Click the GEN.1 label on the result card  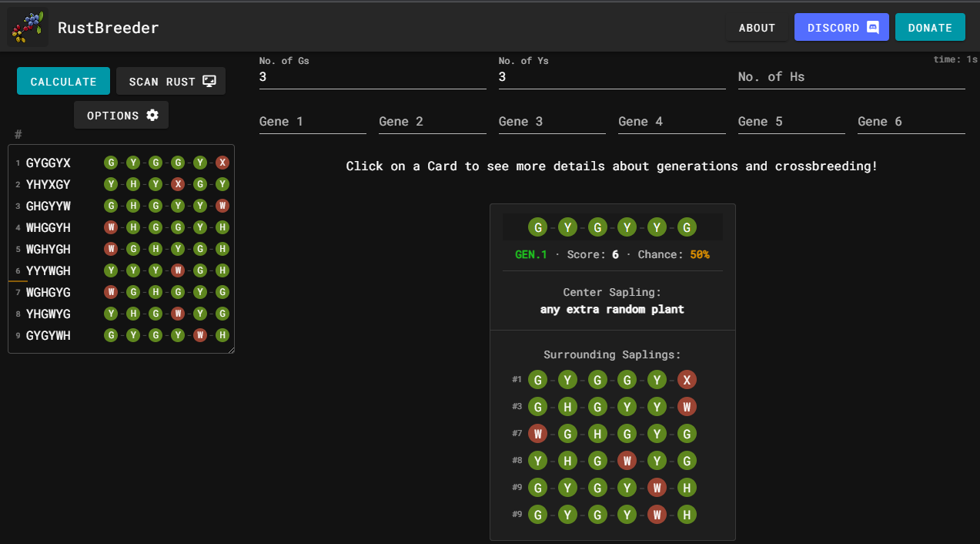click(531, 254)
